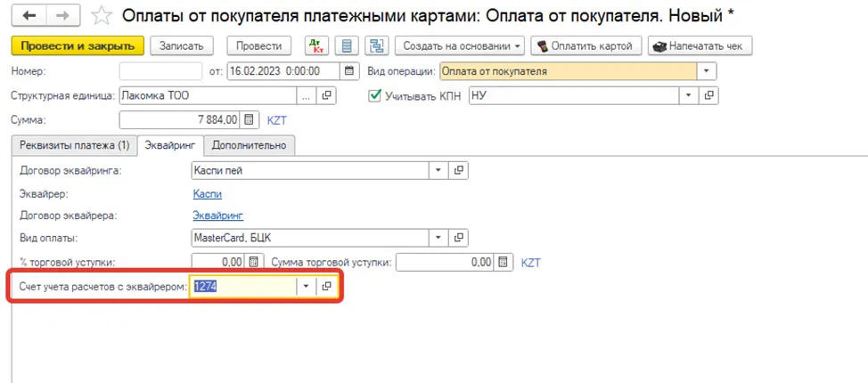Click the forward navigation arrow

point(63,16)
